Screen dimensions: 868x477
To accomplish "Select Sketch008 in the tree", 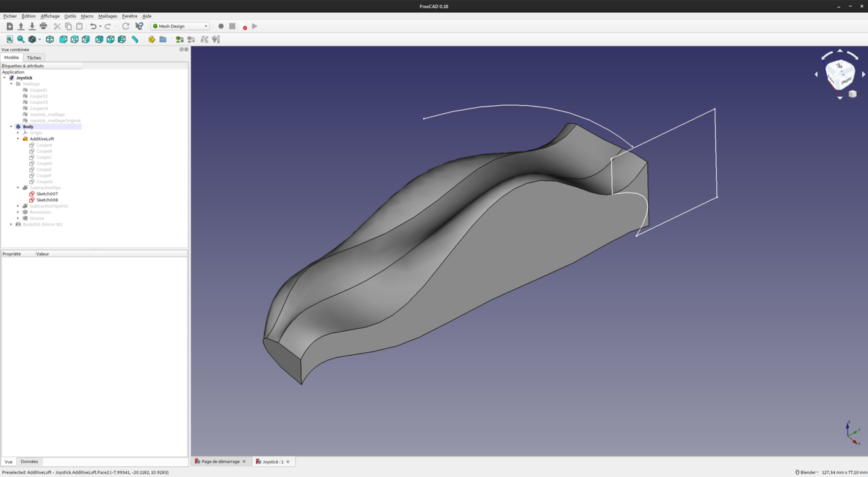I will 47,200.
